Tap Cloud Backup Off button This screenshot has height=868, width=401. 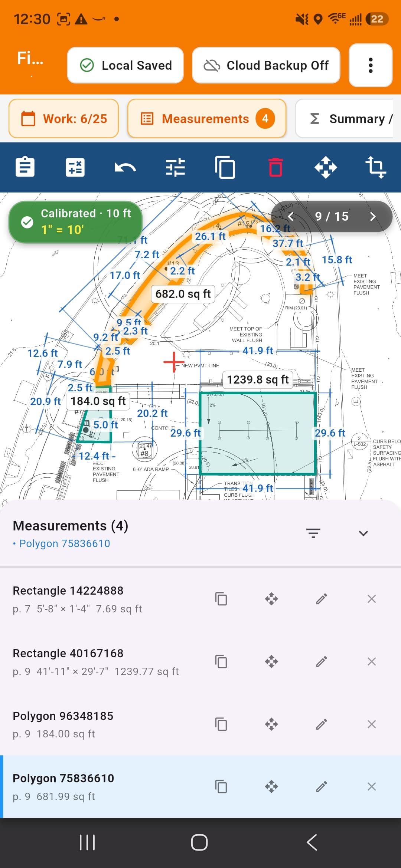(266, 65)
